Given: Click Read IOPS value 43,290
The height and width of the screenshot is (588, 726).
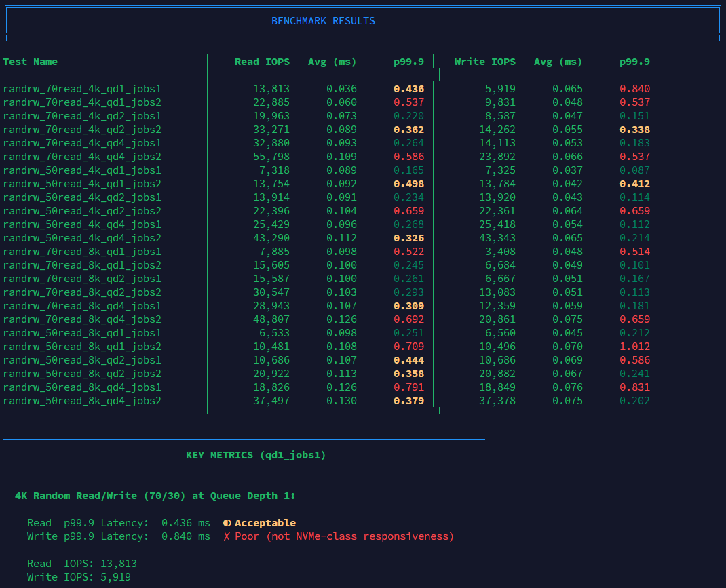Looking at the screenshot, I should point(271,238).
